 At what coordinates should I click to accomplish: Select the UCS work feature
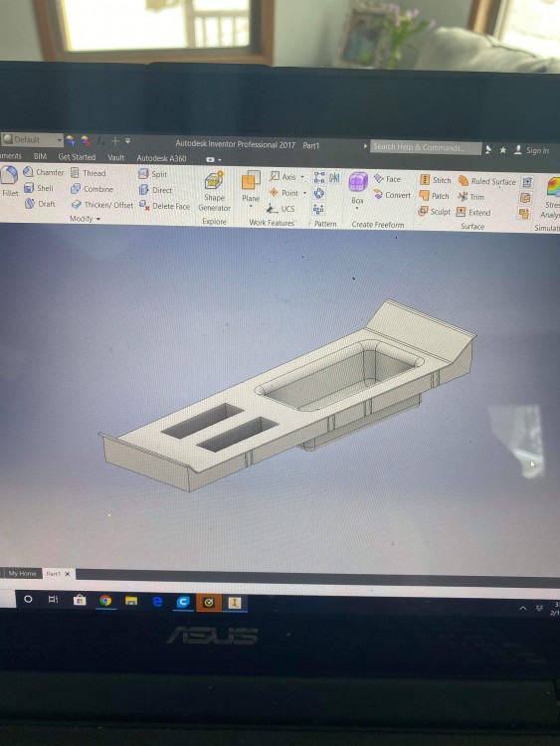(280, 209)
